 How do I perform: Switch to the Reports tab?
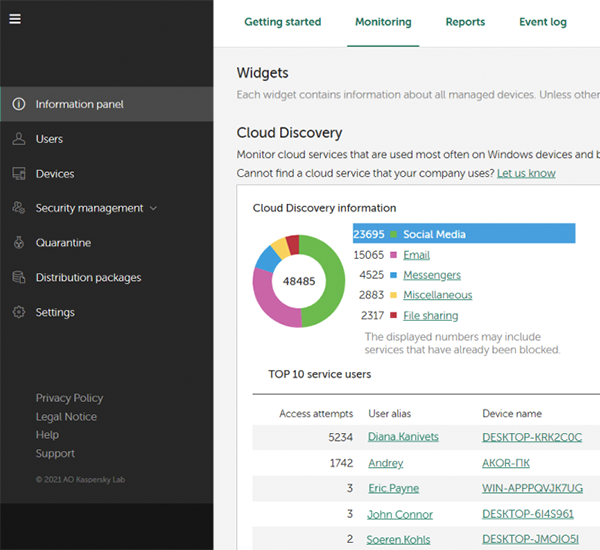465,22
